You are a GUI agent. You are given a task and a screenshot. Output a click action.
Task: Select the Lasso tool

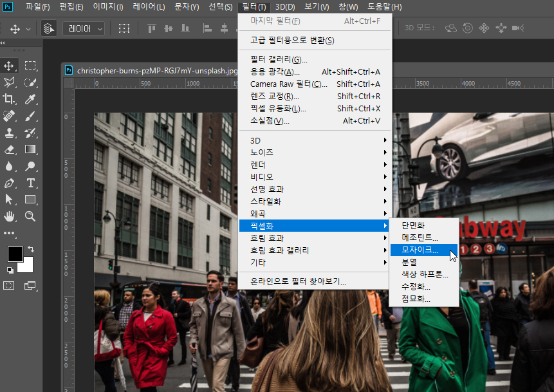point(10,82)
